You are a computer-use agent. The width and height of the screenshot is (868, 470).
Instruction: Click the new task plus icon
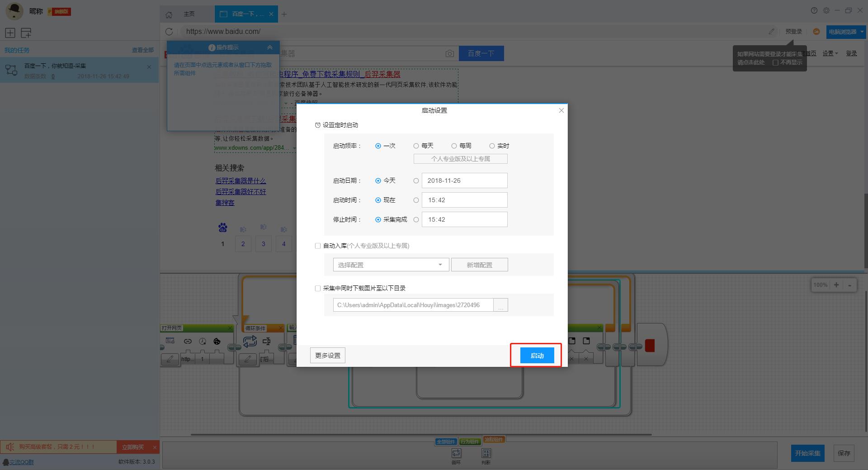pyautogui.click(x=10, y=33)
